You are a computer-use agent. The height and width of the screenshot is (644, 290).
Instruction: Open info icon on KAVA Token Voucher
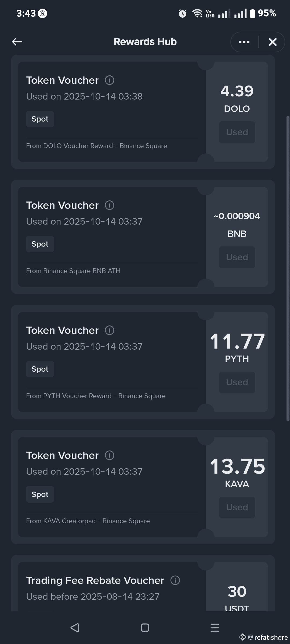pyautogui.click(x=110, y=455)
